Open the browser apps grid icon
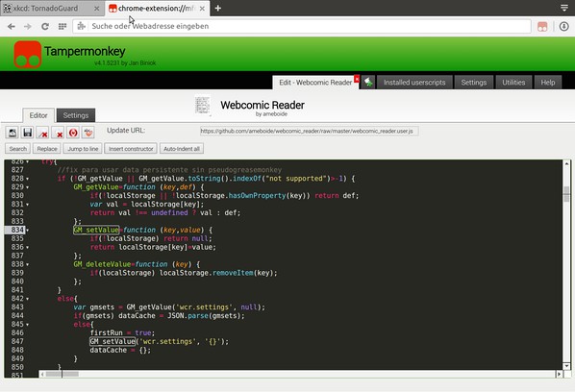 click(62, 26)
